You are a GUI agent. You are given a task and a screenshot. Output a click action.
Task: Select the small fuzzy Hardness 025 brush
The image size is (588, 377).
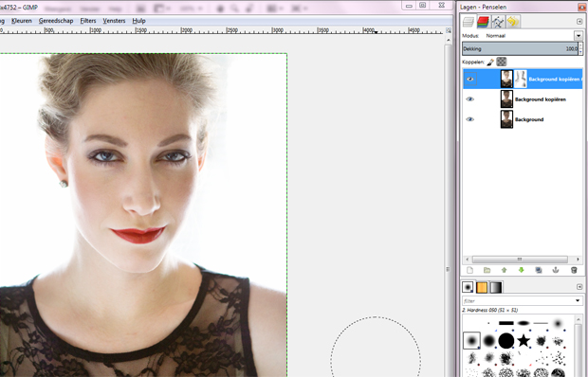click(x=558, y=323)
